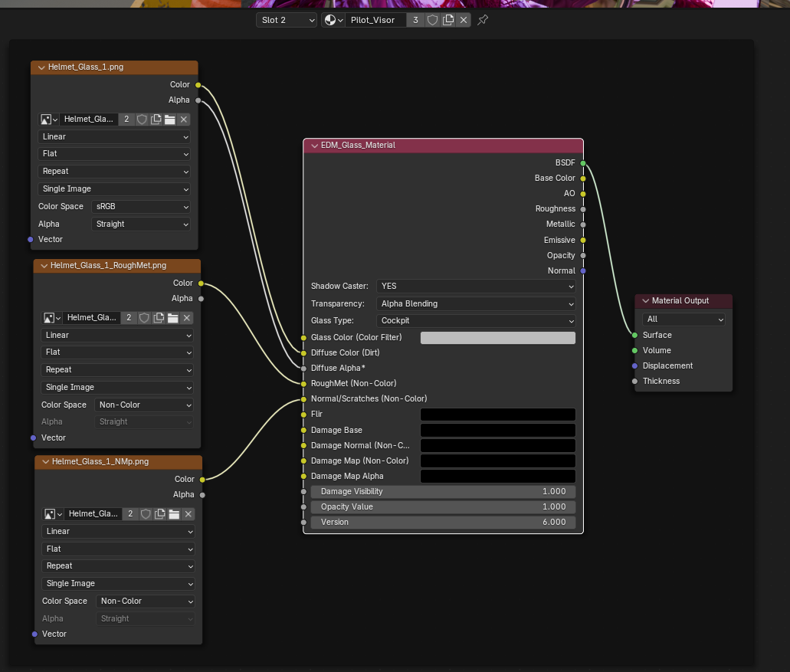Viewport: 790px width, 672px height.
Task: Click new image copy icon in NMp node
Action: tap(160, 514)
